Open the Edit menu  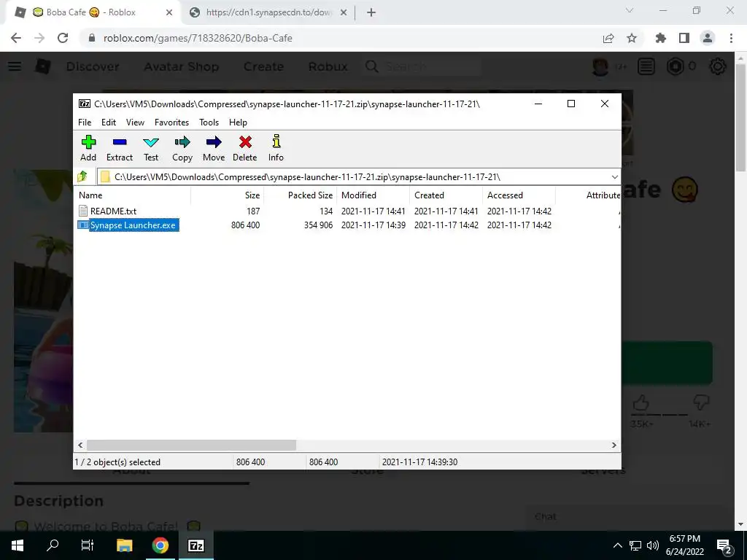pos(109,122)
